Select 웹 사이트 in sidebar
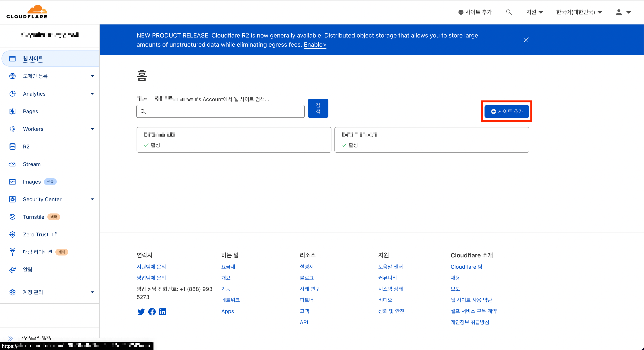The image size is (644, 350). (33, 59)
